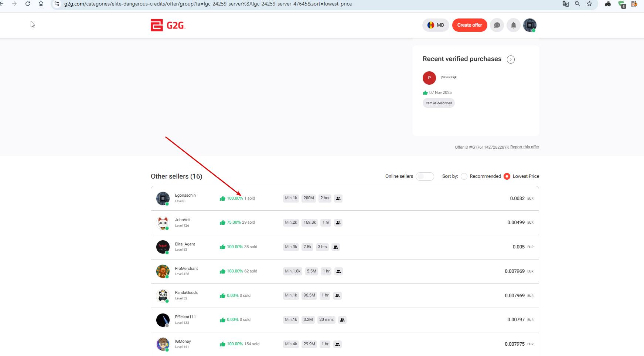Click the Report this offer link
The width and height of the screenshot is (644, 356).
[x=525, y=147]
